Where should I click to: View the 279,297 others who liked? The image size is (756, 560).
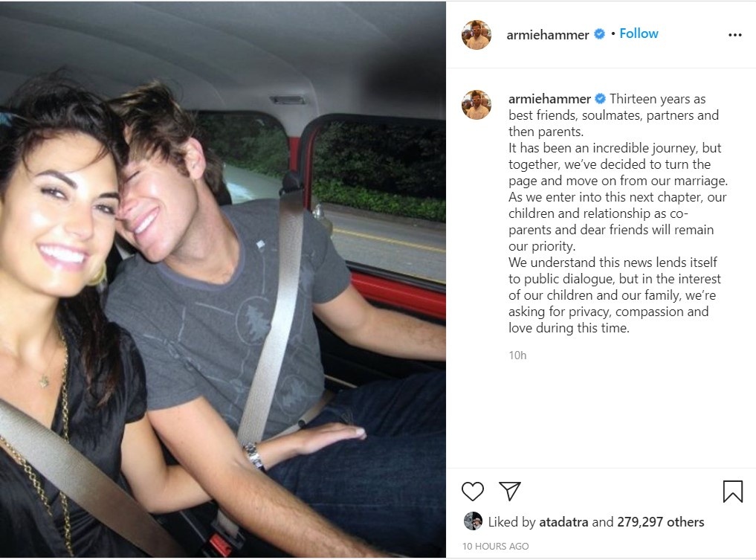click(x=661, y=522)
